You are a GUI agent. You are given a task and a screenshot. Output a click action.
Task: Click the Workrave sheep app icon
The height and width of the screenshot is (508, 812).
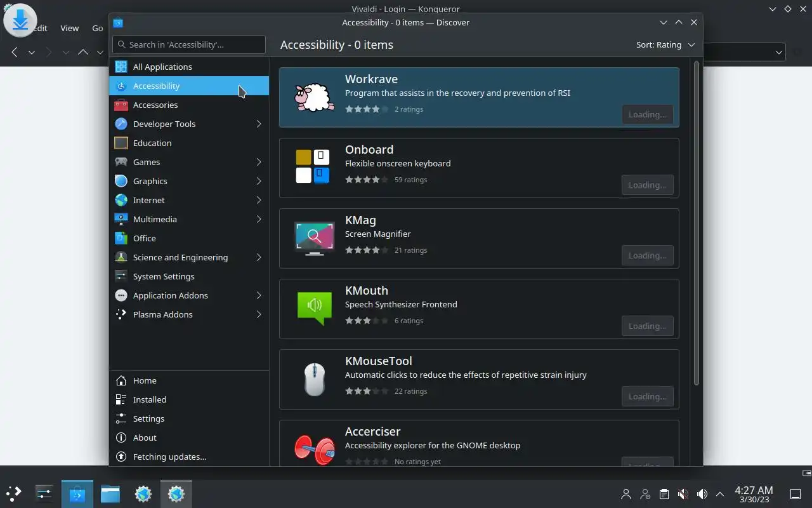point(314,98)
